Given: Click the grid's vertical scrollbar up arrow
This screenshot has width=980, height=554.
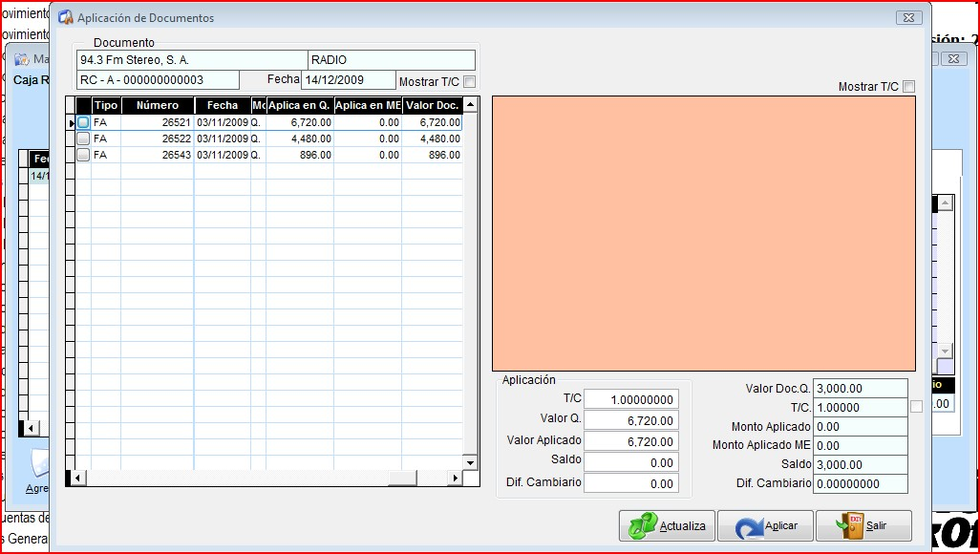Looking at the screenshot, I should 469,103.
